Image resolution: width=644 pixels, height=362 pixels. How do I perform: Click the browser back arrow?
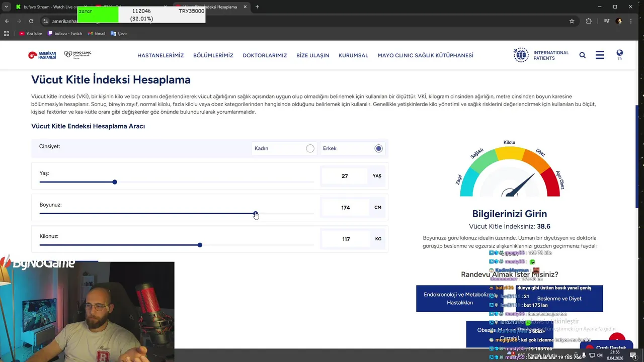(x=7, y=21)
